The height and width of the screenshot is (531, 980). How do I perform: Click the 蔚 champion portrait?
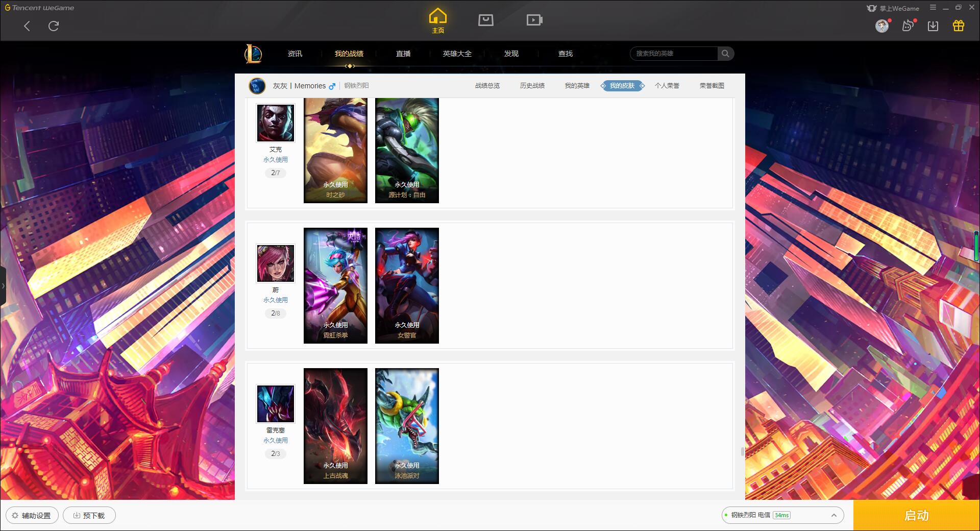276,263
